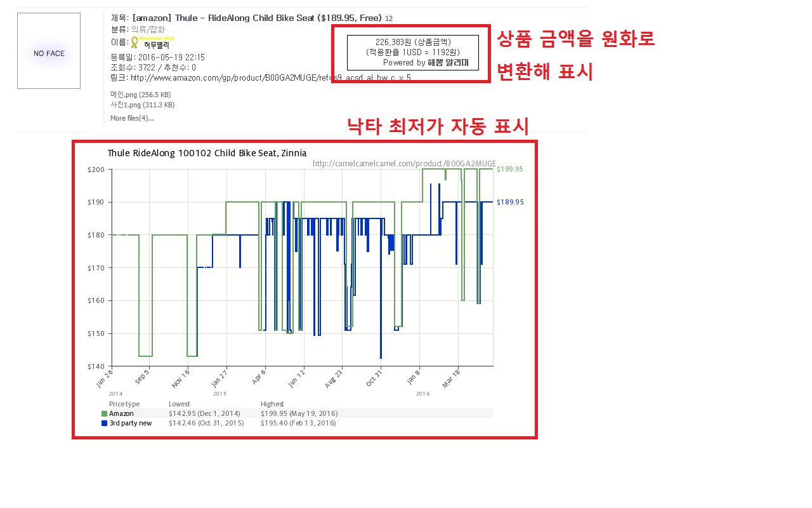Select the 3rd party new legend label
812x508 pixels.
(131, 423)
